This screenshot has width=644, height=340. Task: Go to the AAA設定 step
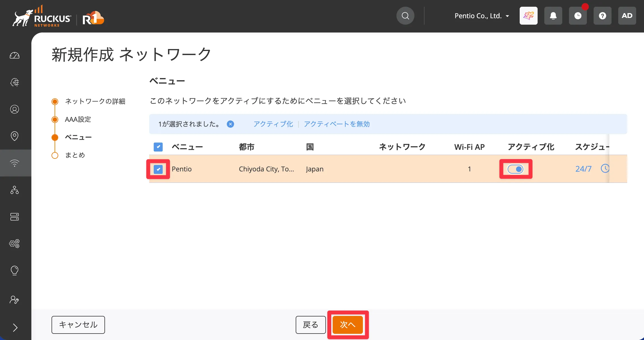click(78, 119)
